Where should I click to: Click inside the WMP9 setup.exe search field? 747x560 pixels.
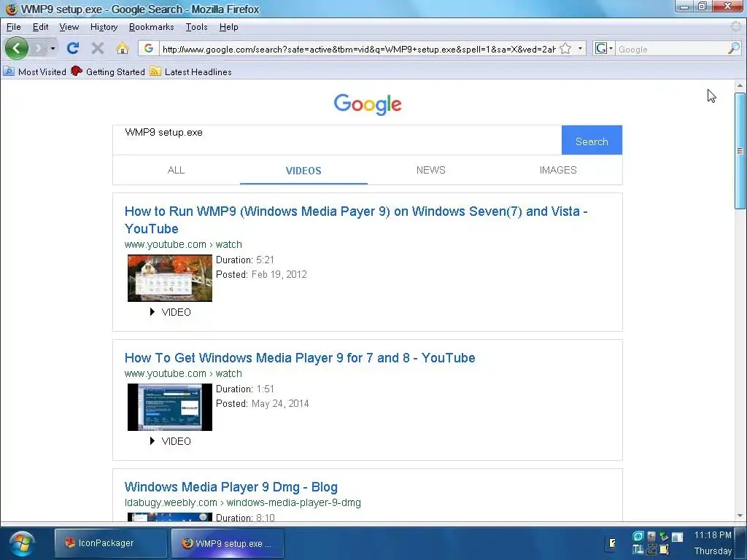click(x=337, y=140)
